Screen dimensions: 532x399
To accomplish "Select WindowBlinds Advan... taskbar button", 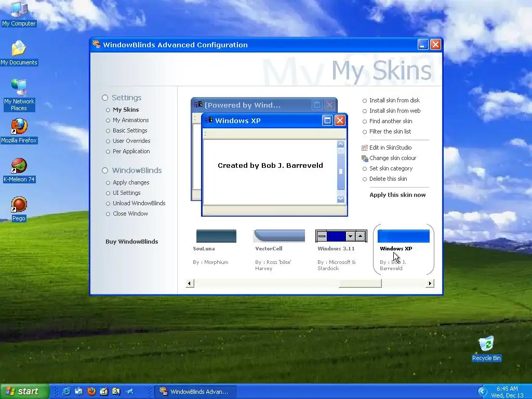I will click(194, 392).
